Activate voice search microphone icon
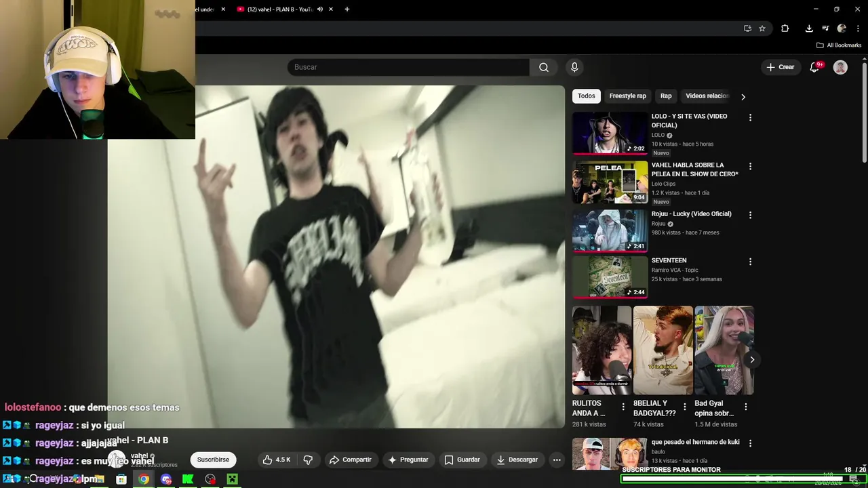The image size is (868, 488). (574, 67)
